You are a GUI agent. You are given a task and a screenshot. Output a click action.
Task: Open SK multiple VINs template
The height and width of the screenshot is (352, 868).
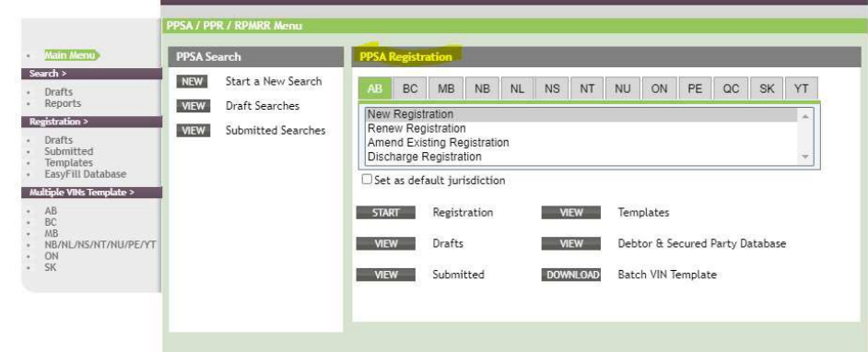tap(51, 267)
